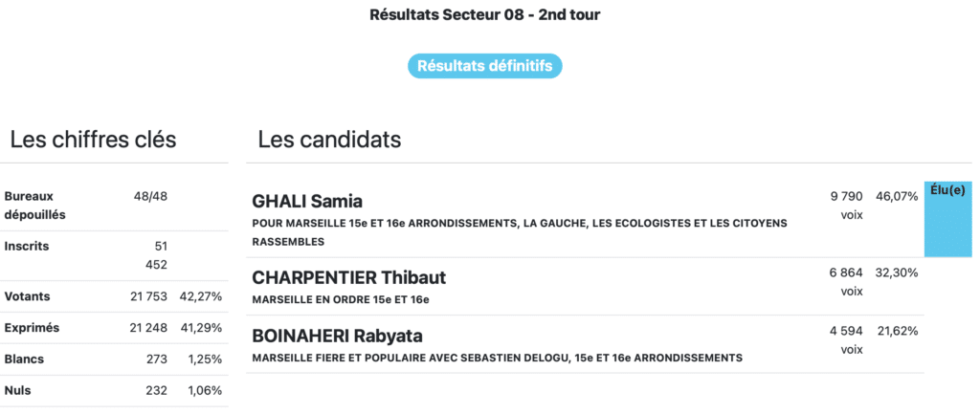
Task: Click the Exprimés row label
Action: [x=32, y=328]
